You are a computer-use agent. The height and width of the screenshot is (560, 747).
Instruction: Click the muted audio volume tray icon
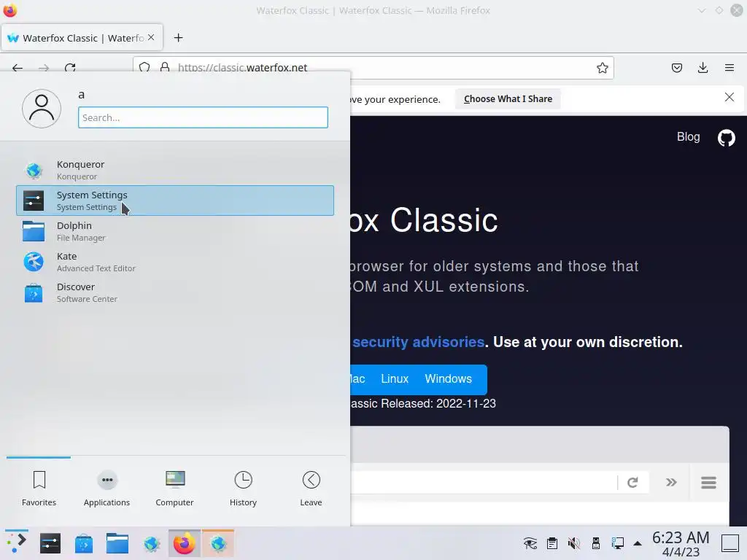tap(574, 543)
